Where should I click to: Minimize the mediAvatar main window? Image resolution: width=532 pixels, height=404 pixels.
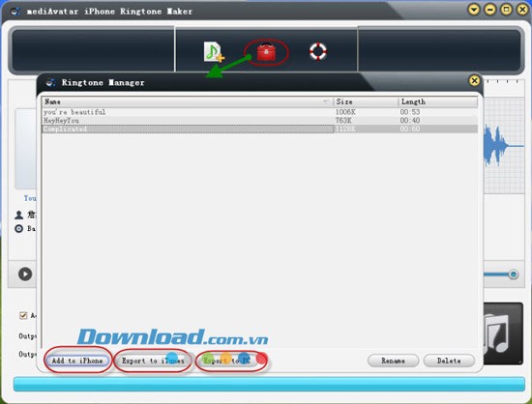click(x=490, y=10)
